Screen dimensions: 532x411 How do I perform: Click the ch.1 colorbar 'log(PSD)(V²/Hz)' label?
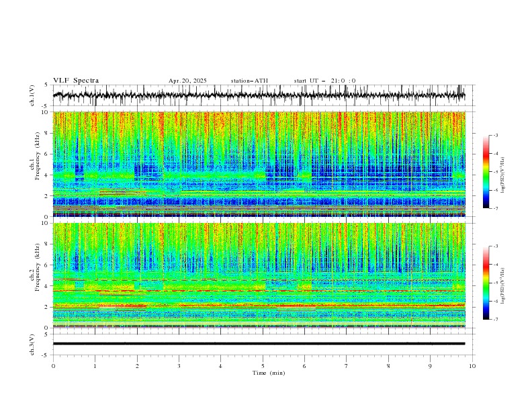tap(502, 175)
